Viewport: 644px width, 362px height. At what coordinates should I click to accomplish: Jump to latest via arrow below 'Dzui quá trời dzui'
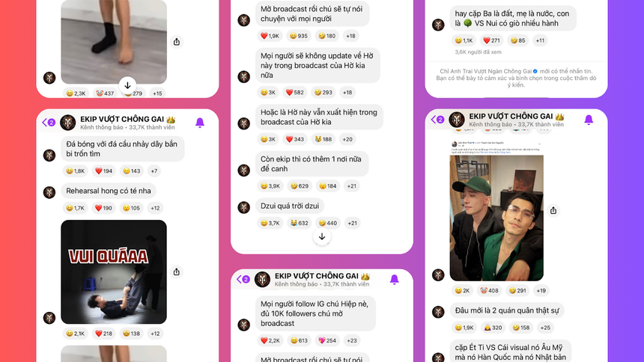pos(322,237)
